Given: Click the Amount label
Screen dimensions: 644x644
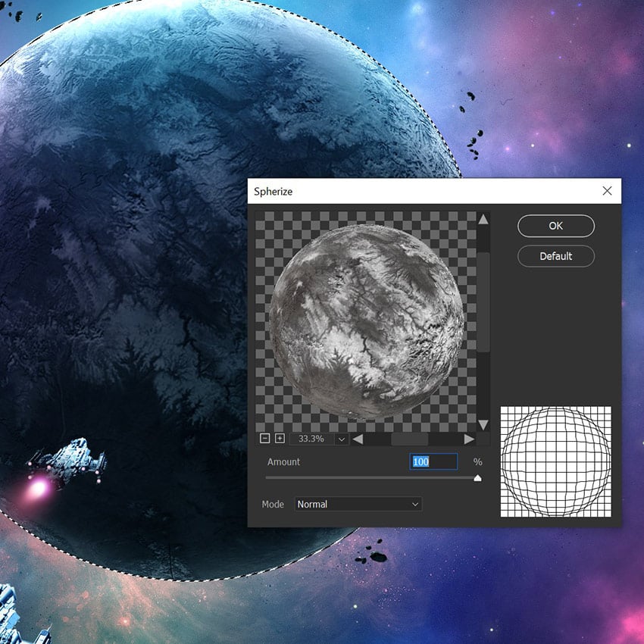Looking at the screenshot, I should (283, 461).
